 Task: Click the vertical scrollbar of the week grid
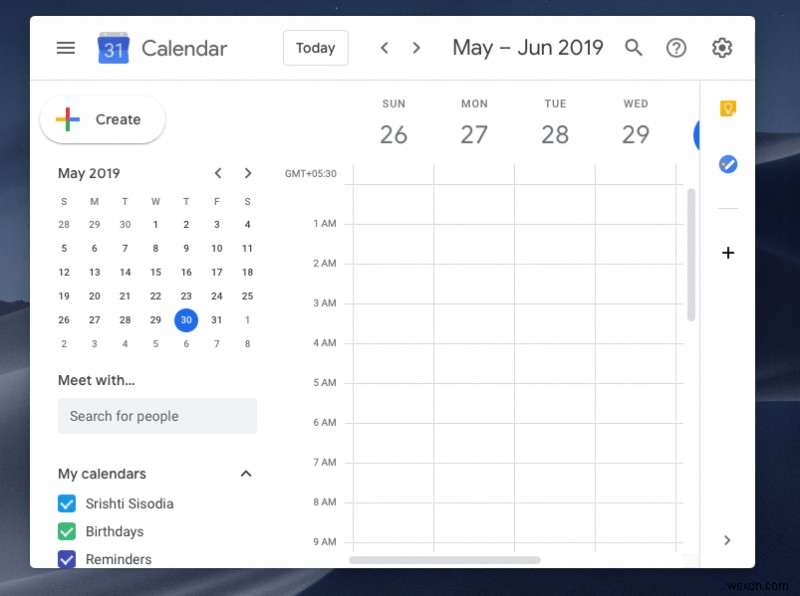691,255
